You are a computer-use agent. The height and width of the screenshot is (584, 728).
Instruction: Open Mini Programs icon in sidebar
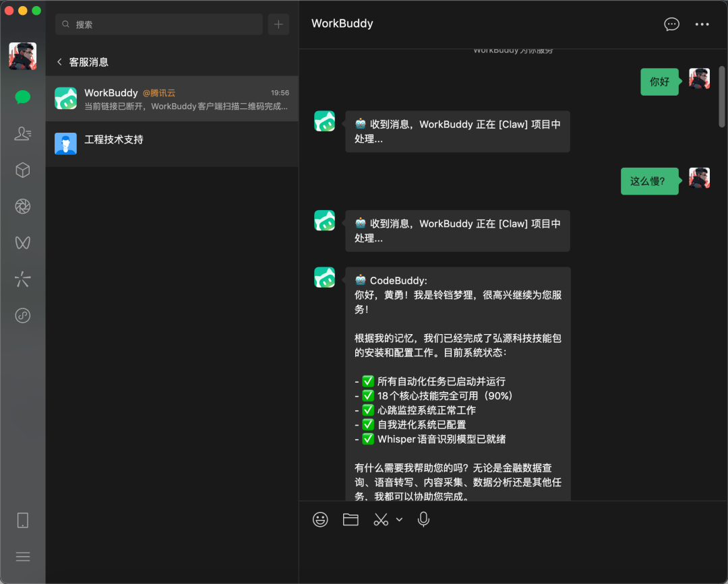[x=23, y=315]
